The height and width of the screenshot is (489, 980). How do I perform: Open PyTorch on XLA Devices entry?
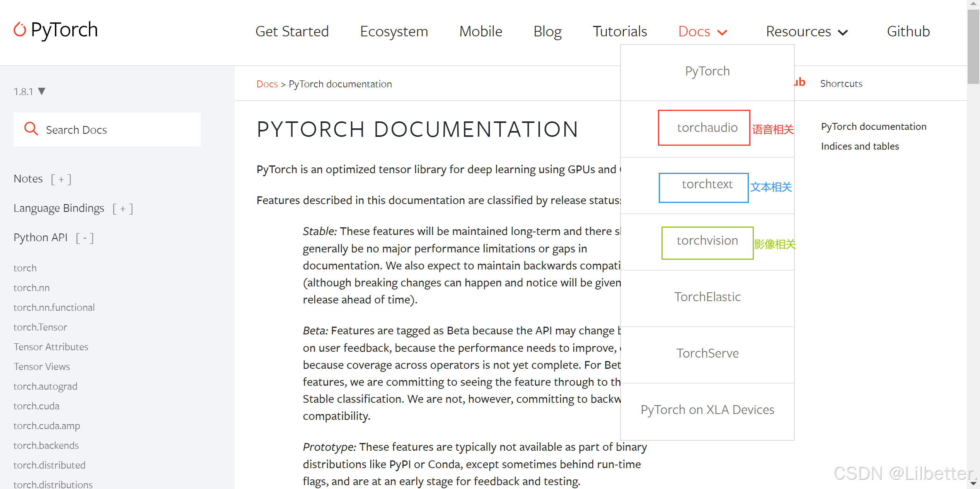(707, 410)
